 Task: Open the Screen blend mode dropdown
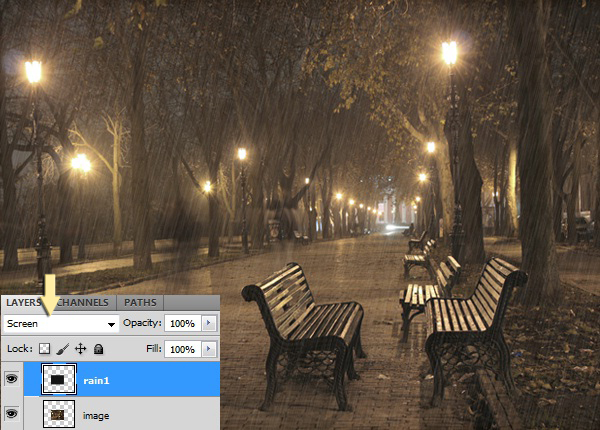[61, 324]
